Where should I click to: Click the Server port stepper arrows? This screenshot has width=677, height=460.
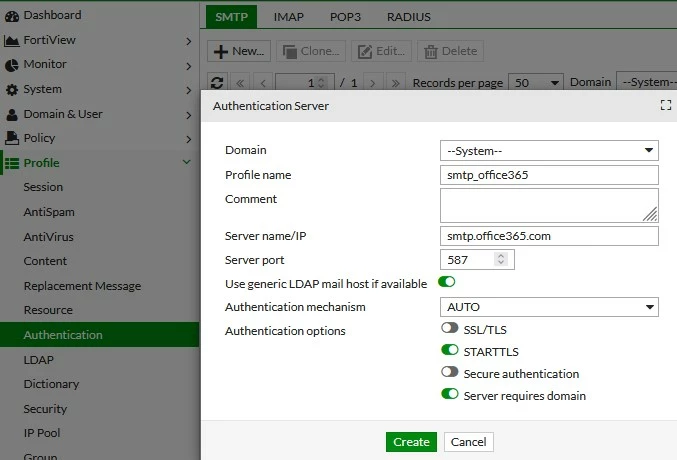tap(501, 259)
